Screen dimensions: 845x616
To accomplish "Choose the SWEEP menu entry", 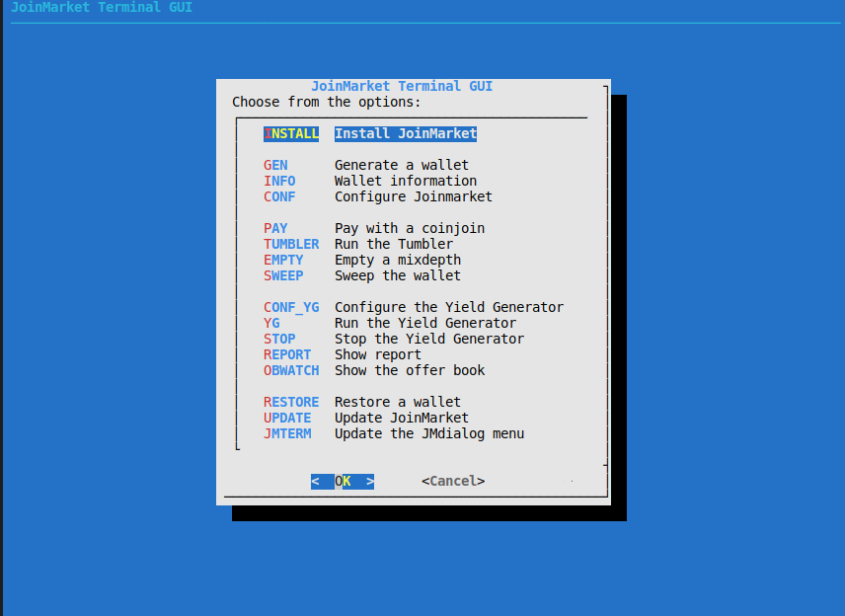I will 283,275.
